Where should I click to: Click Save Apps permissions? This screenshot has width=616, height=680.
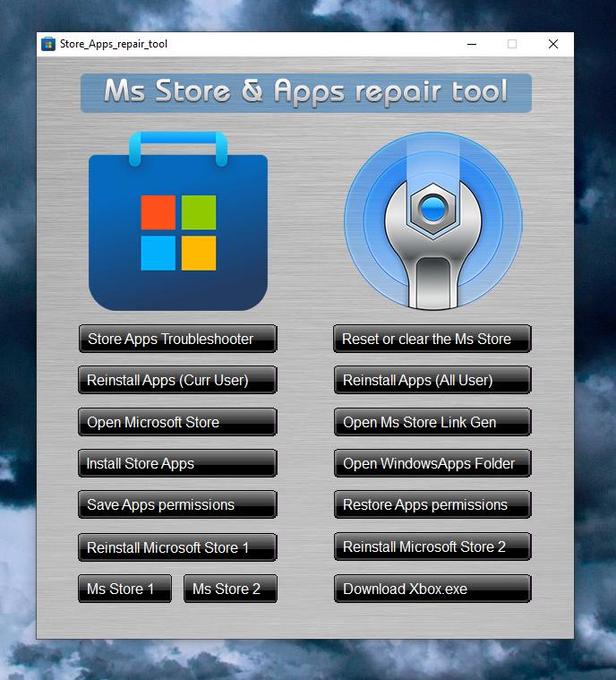[178, 504]
